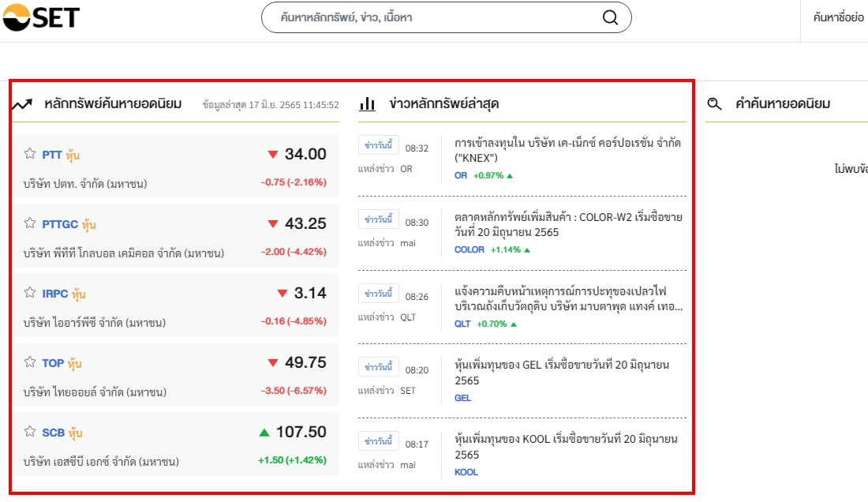The height and width of the screenshot is (502, 868).
Task: Click SCB price 107.50
Action: point(301,432)
